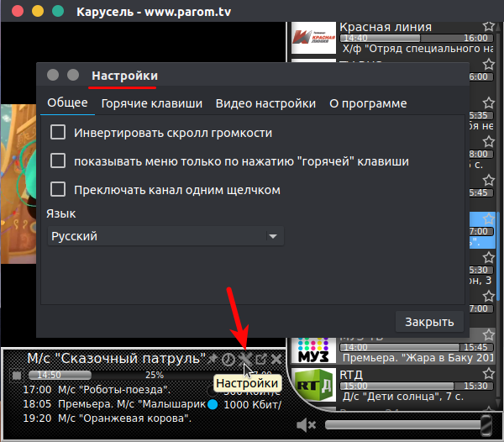Click the Д/с "Дети солнца", 7 с. text
The image size is (504, 442).
pos(403,397)
